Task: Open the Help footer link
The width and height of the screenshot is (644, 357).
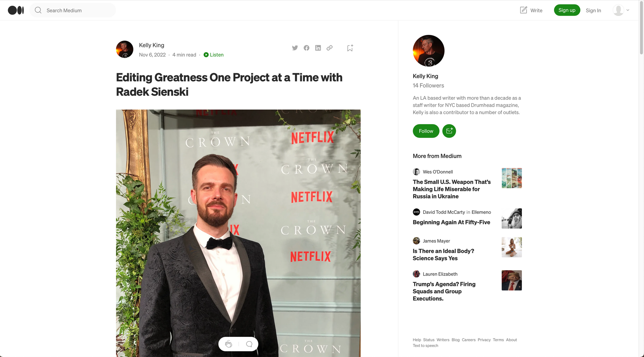Action: pos(417,340)
